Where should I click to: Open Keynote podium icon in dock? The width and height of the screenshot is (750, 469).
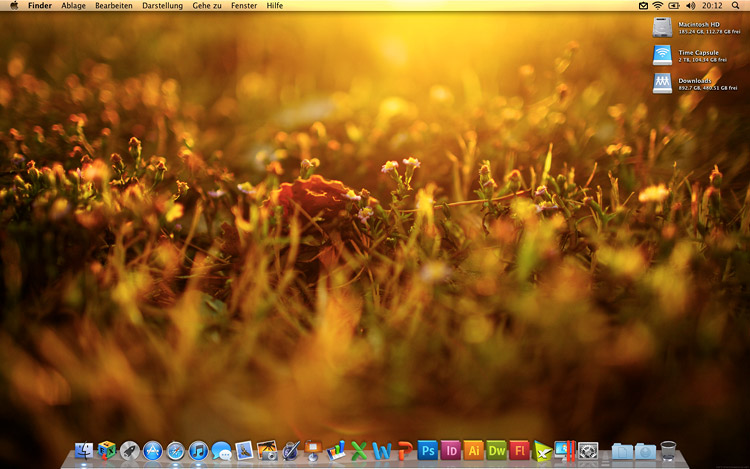coord(313,450)
